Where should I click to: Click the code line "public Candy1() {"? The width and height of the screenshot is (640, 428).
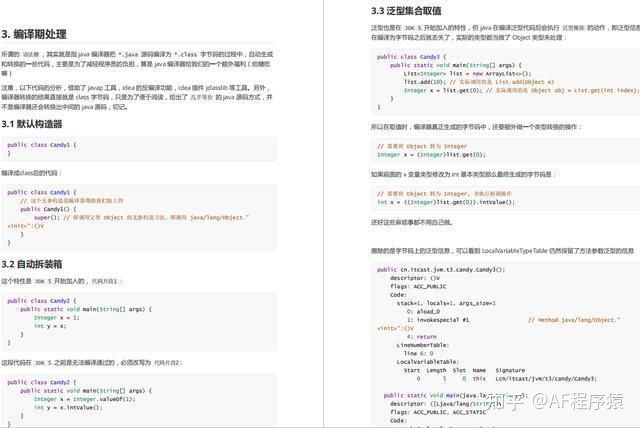(49, 209)
